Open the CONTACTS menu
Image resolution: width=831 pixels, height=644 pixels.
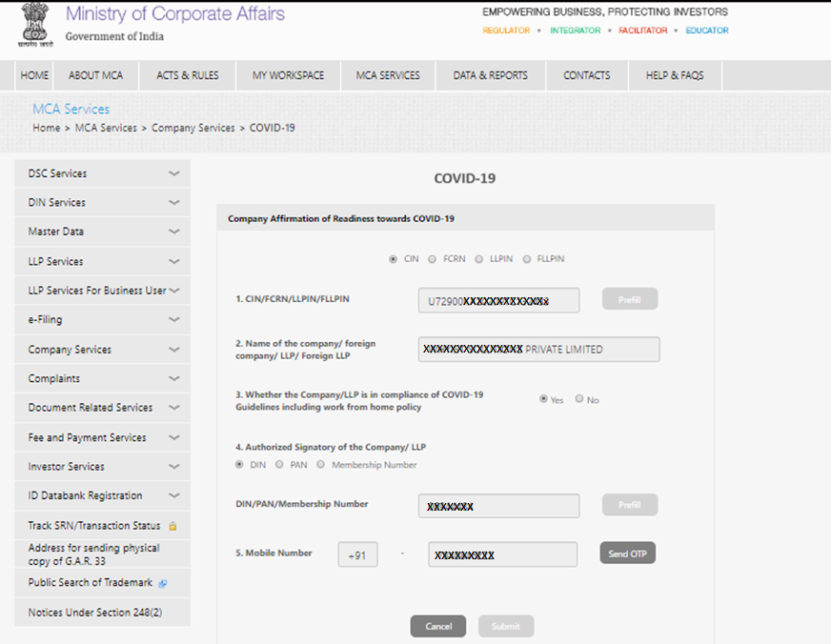pyautogui.click(x=587, y=75)
